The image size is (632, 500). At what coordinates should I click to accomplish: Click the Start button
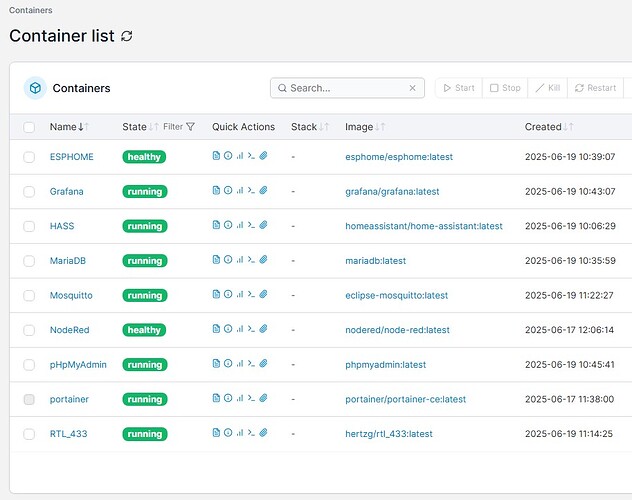coord(459,88)
